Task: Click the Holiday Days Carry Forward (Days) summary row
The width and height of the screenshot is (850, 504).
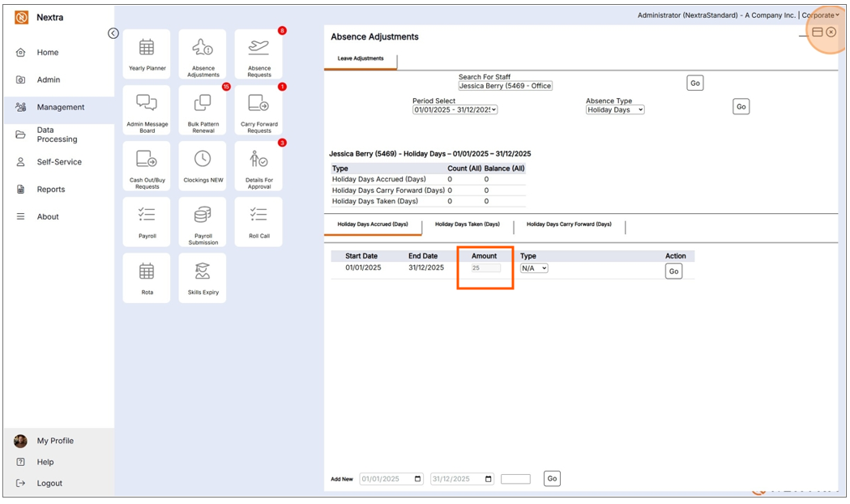Action: (429, 190)
